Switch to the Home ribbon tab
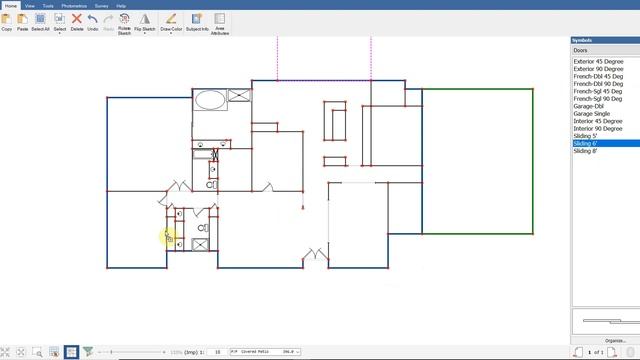This screenshot has height=360, width=640. pyautogui.click(x=11, y=6)
